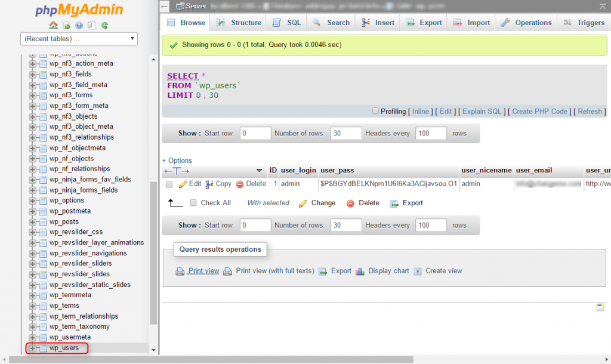Screen dimensions: 611x364
Task: Expand the wp_postmeta table node
Action: point(32,211)
